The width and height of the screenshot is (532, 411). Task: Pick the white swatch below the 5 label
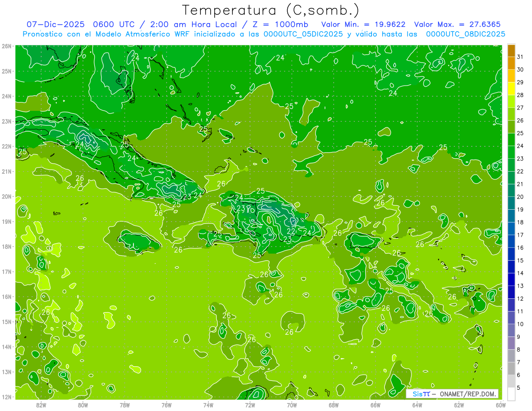pyautogui.click(x=511, y=394)
